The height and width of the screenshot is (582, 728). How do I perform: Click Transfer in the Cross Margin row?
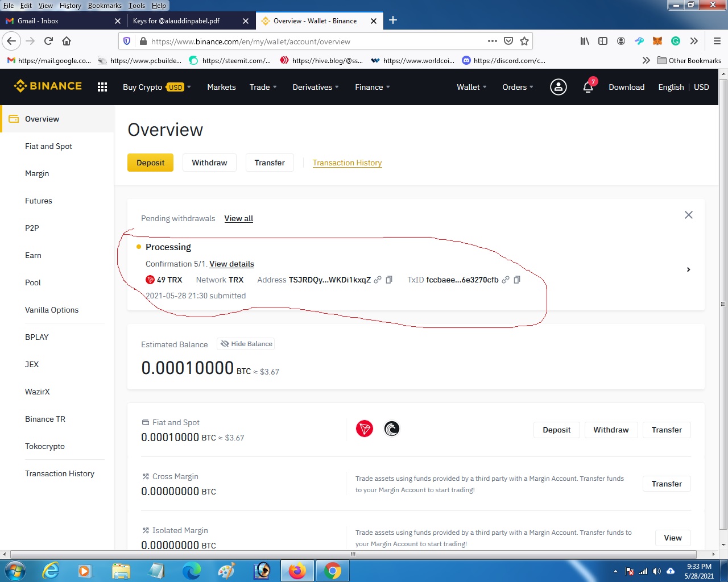tap(667, 484)
